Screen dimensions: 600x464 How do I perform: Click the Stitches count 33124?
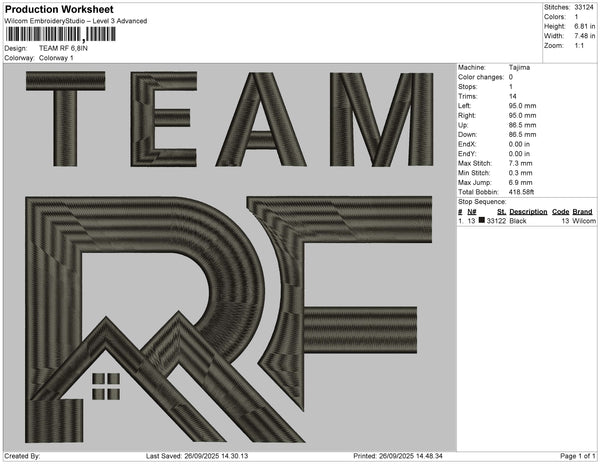[585, 6]
